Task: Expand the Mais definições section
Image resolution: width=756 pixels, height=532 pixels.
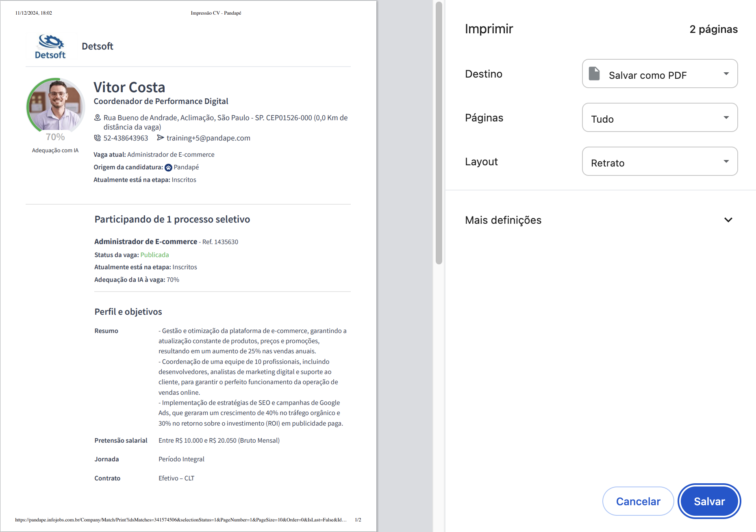Action: pos(503,220)
